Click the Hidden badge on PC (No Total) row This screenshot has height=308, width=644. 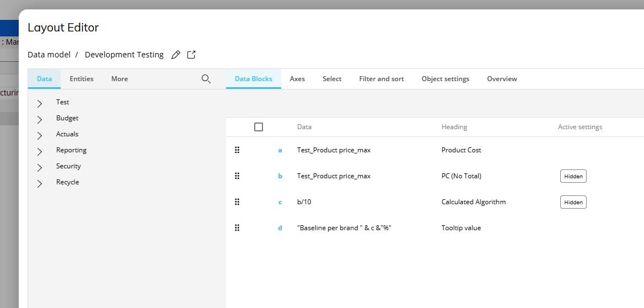[x=573, y=176]
